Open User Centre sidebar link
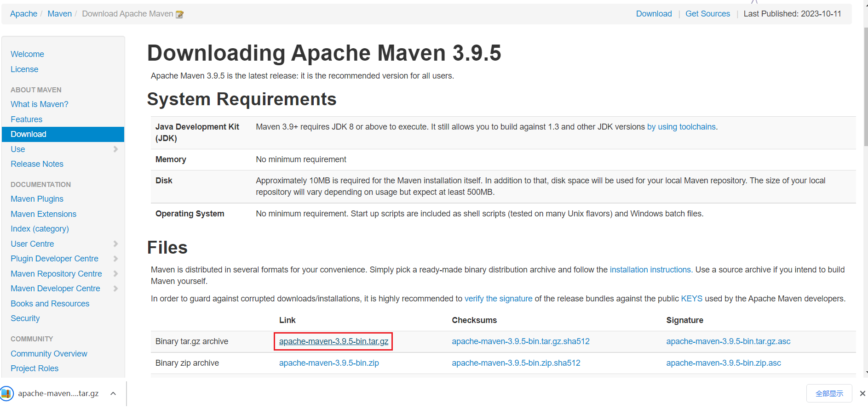The height and width of the screenshot is (408, 868). tap(32, 244)
